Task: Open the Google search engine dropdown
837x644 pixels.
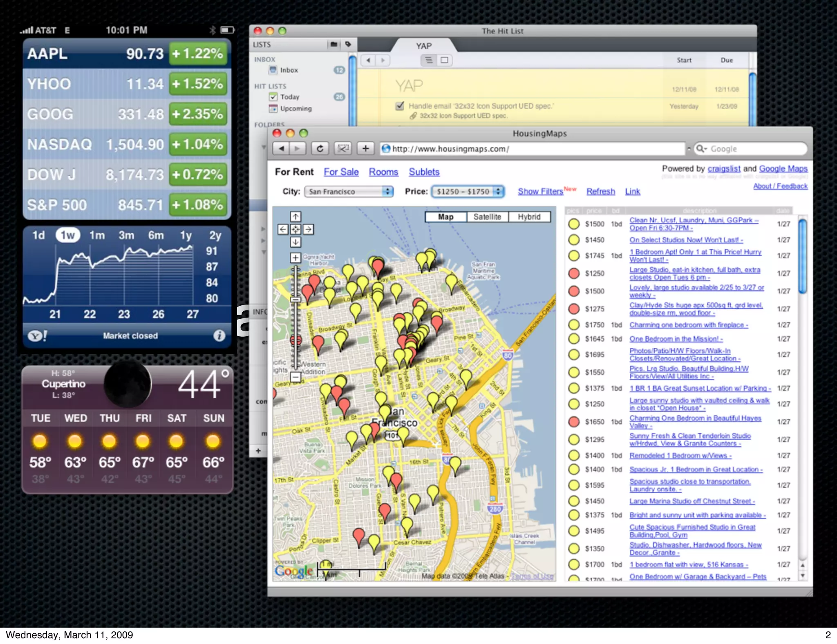Action: tap(701, 149)
